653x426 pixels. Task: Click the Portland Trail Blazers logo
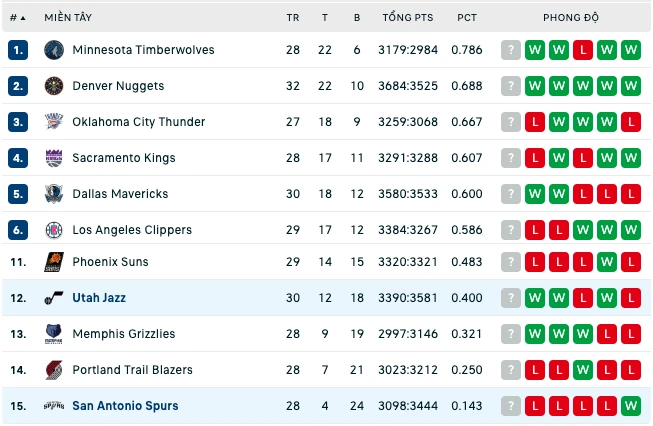tap(54, 370)
